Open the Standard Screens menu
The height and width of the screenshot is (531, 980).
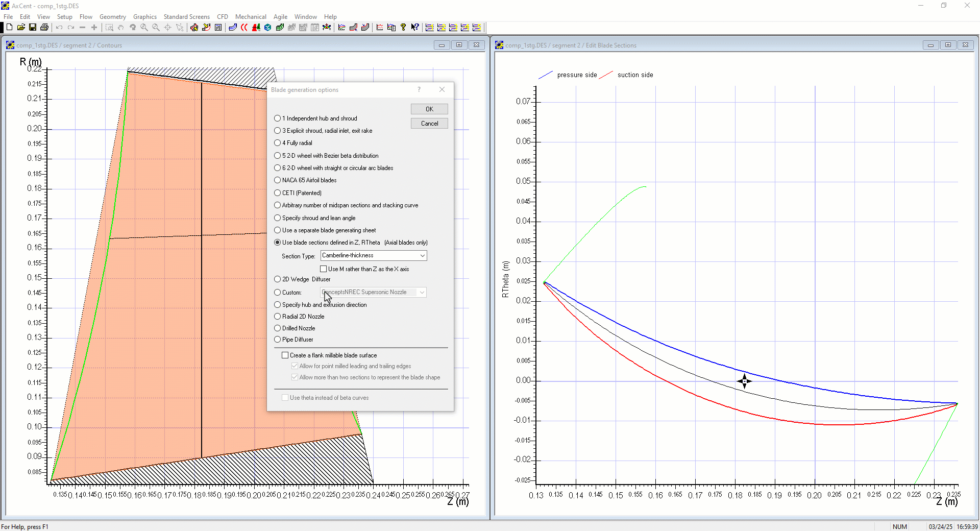[186, 17]
